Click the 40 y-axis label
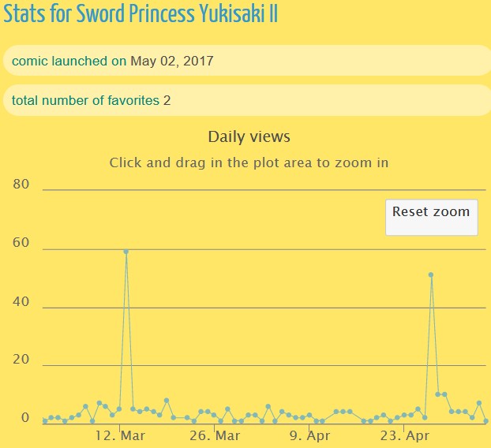Viewport: 491px width, 448px height. (22, 302)
